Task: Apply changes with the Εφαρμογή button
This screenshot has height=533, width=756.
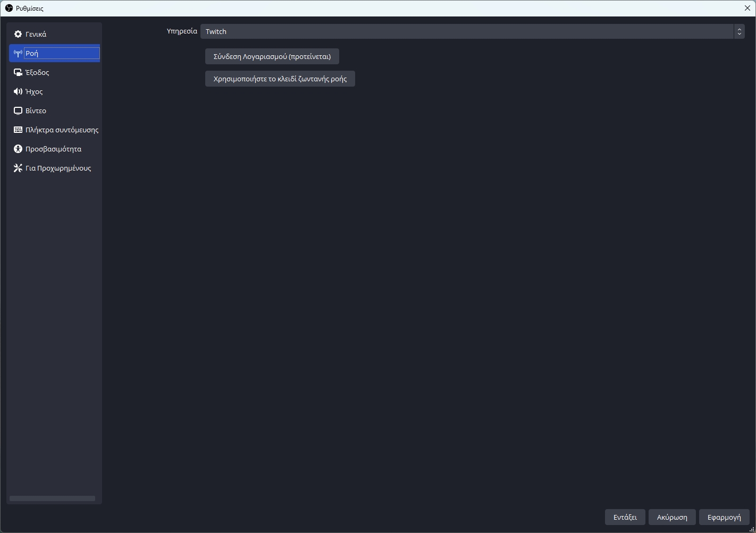Action: coord(724,517)
